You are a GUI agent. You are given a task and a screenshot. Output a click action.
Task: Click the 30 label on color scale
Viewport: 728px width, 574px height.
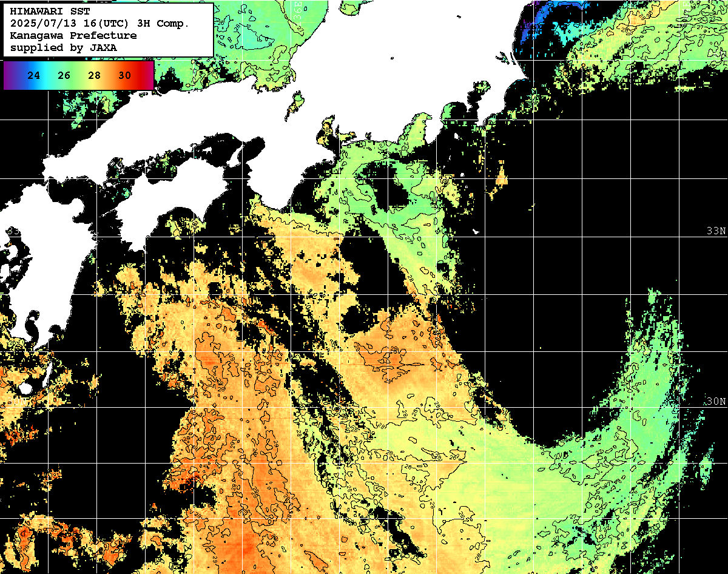point(125,76)
